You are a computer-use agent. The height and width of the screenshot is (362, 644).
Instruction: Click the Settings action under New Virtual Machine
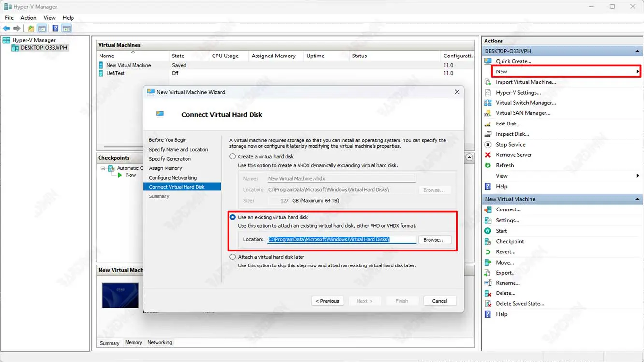click(x=507, y=220)
